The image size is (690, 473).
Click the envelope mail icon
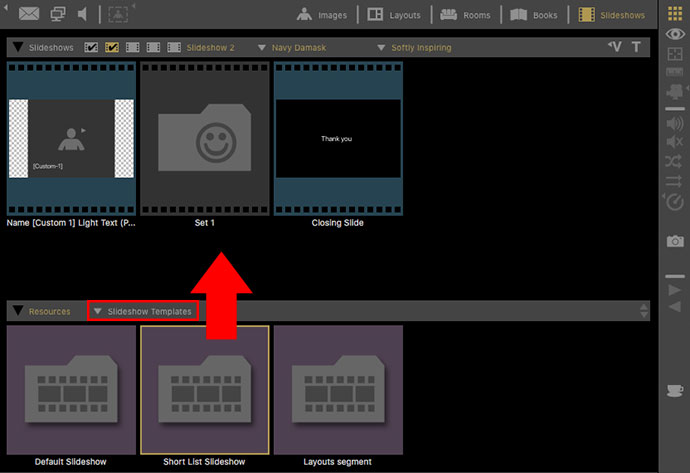tap(30, 15)
